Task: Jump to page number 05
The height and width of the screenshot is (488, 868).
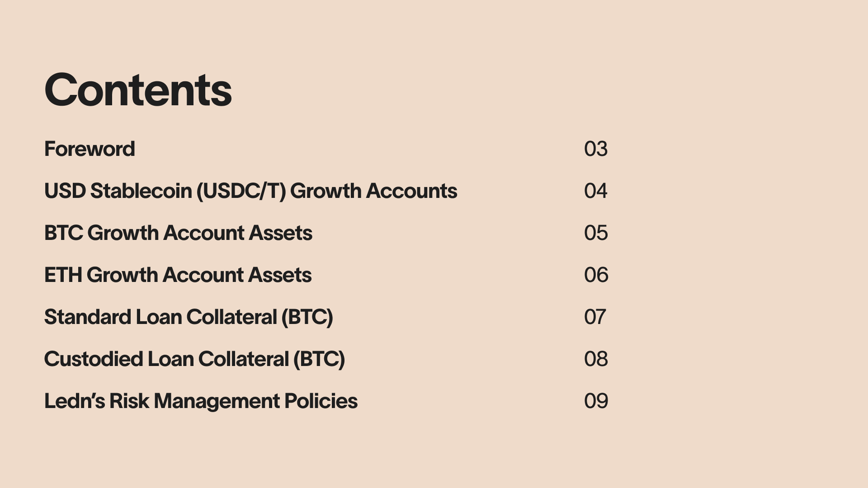Action: (x=596, y=233)
